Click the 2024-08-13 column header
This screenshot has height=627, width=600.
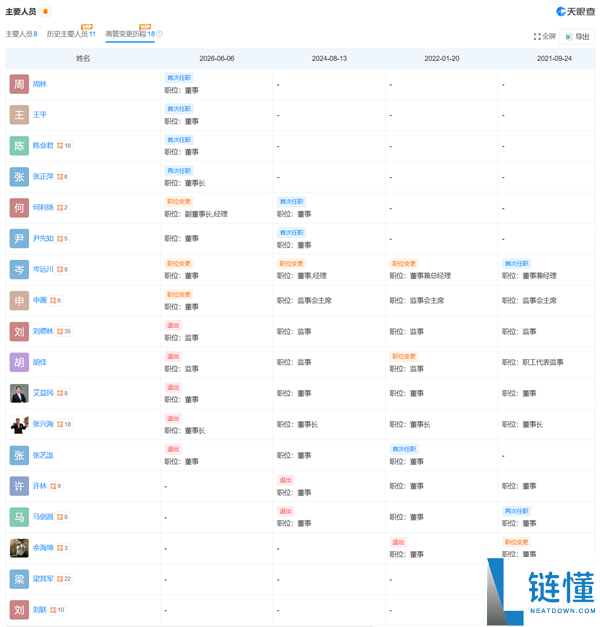[329, 58]
